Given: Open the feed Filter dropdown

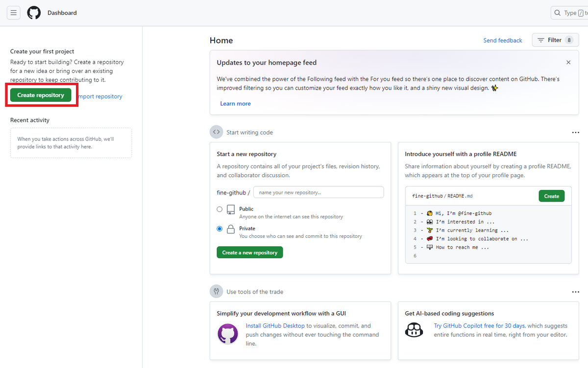Looking at the screenshot, I should click(555, 40).
